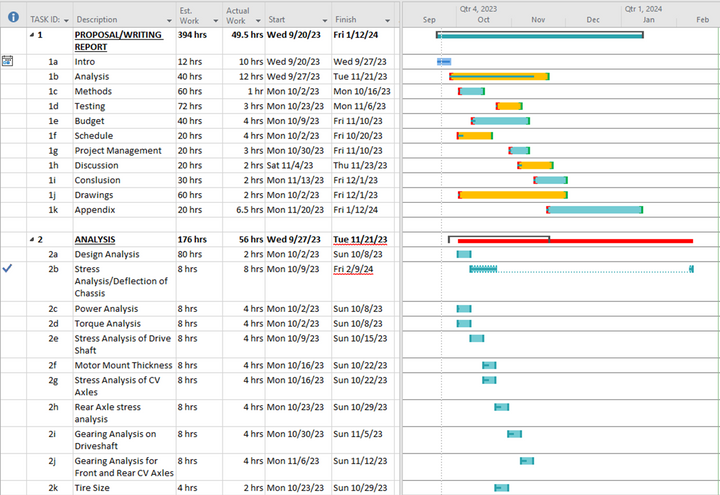Select the Motor Mount Thickness cell
Screen dimensions: 720x495
(x=124, y=365)
